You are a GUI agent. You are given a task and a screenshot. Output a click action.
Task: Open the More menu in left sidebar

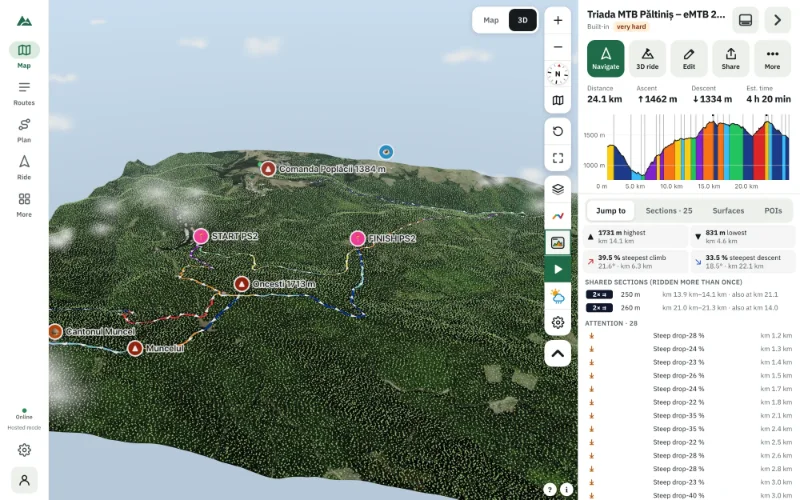point(24,205)
